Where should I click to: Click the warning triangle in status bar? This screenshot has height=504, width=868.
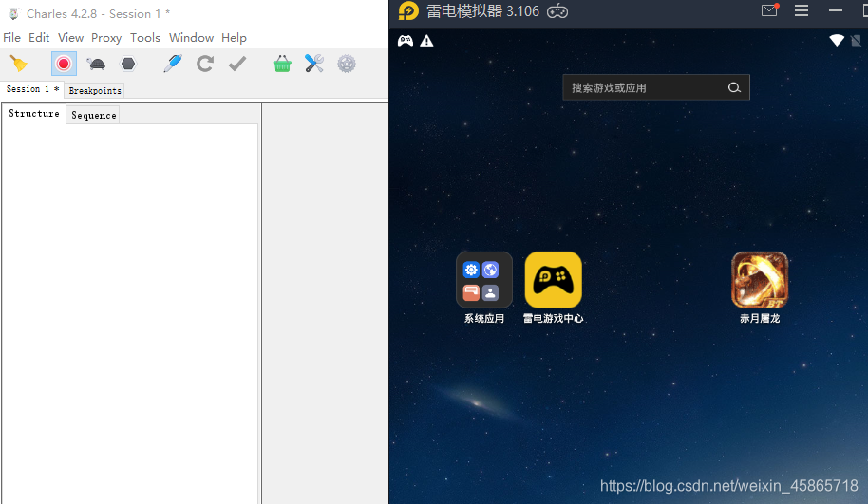[426, 41]
